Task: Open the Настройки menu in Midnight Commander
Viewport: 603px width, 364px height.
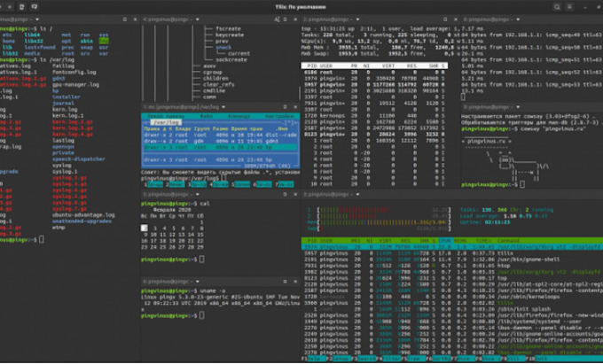Action: (279, 116)
